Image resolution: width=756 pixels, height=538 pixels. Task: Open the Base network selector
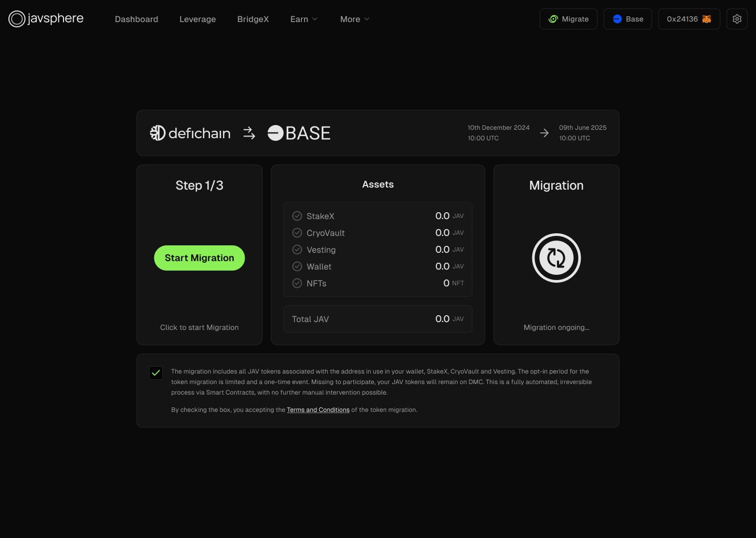click(x=628, y=19)
